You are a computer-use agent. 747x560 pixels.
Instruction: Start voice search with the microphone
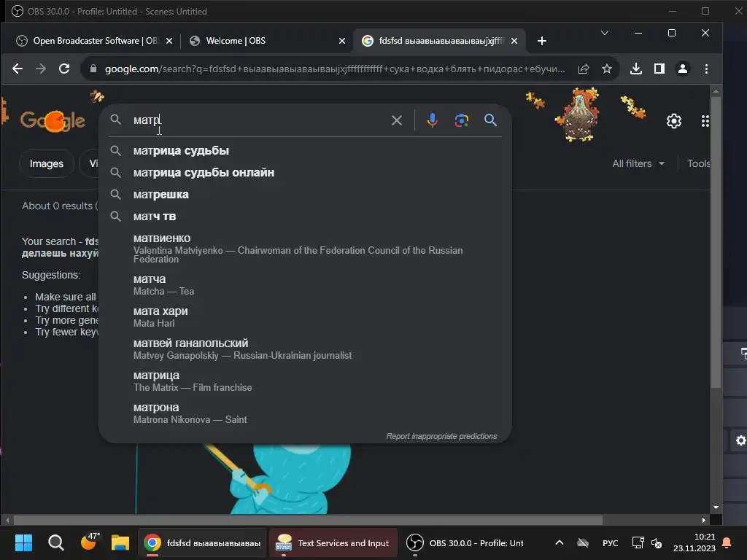click(432, 120)
